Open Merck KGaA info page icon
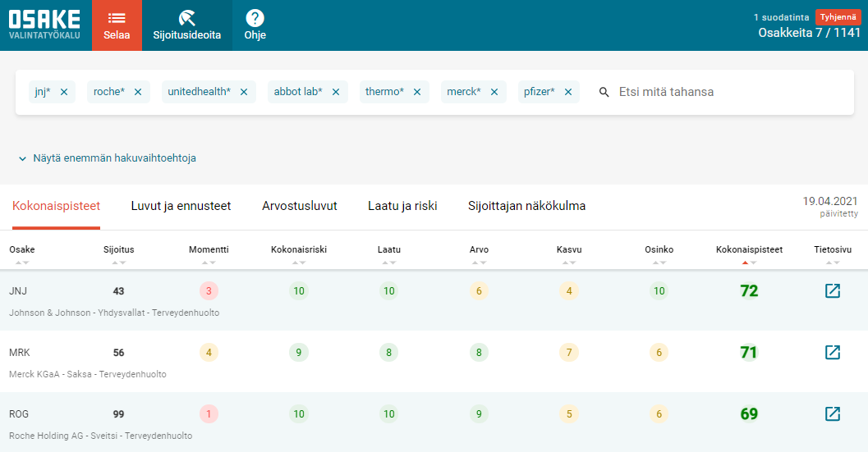Image resolution: width=868 pixels, height=452 pixels. click(832, 352)
